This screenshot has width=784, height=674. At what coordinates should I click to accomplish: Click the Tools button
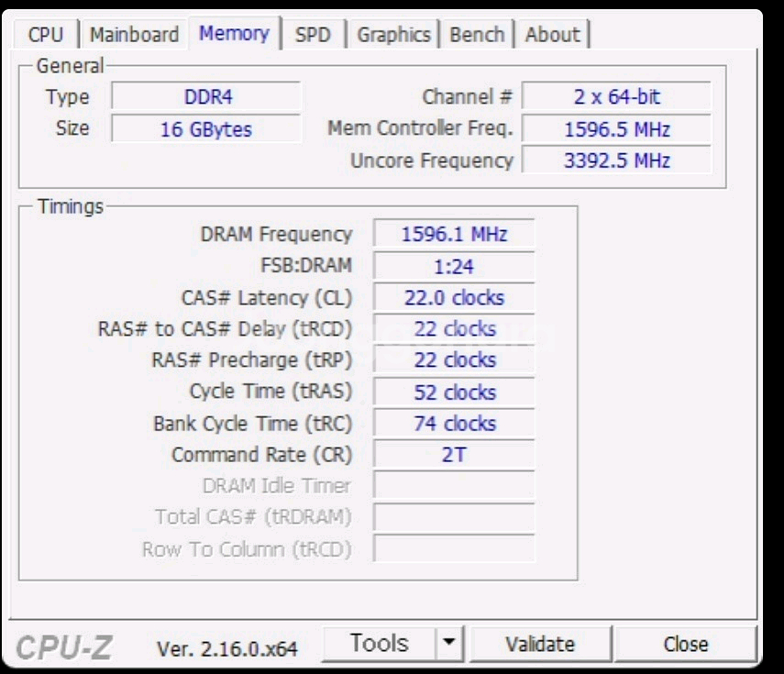[379, 644]
